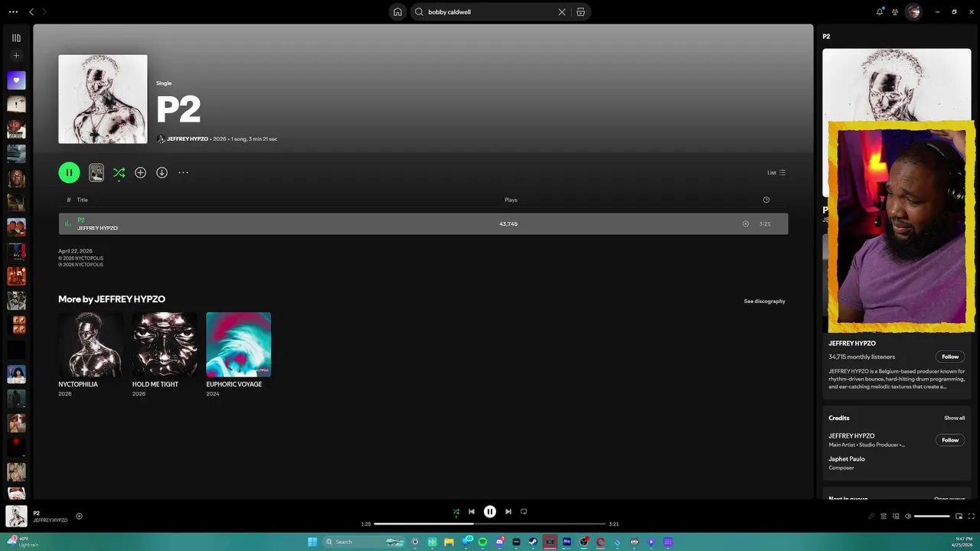Skip to next track
The height and width of the screenshot is (551, 980).
click(x=508, y=511)
